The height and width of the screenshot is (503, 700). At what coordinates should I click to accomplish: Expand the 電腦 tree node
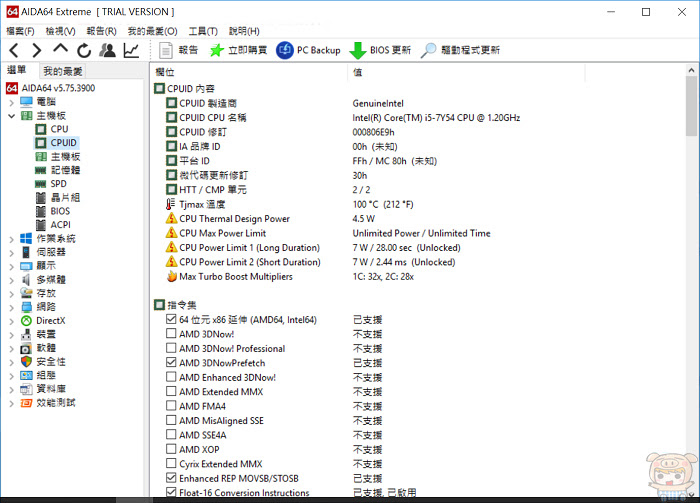[x=11, y=102]
